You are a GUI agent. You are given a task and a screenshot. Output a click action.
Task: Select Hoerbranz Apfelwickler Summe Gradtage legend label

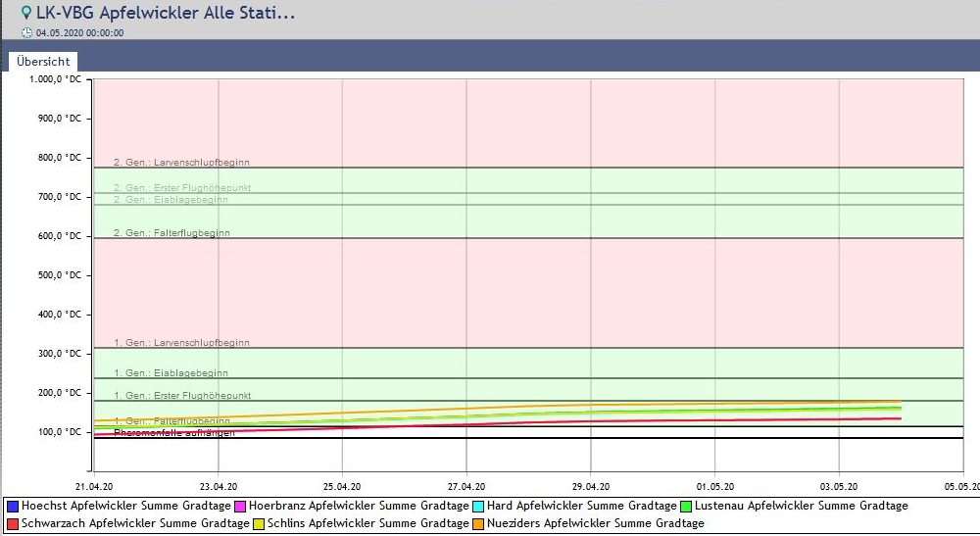pos(359,507)
